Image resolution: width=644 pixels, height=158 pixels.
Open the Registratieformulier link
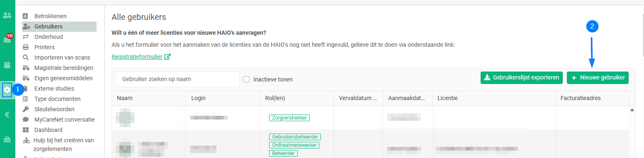click(x=137, y=57)
